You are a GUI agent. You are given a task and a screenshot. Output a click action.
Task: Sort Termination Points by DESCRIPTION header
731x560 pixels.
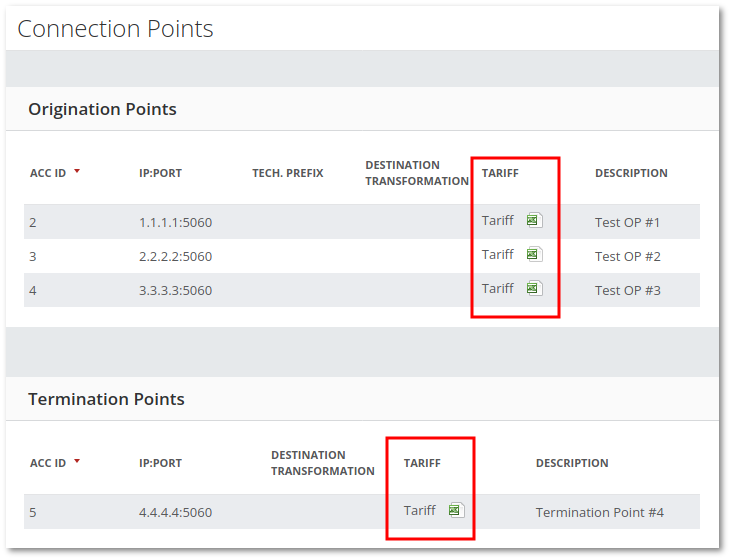[x=572, y=463]
